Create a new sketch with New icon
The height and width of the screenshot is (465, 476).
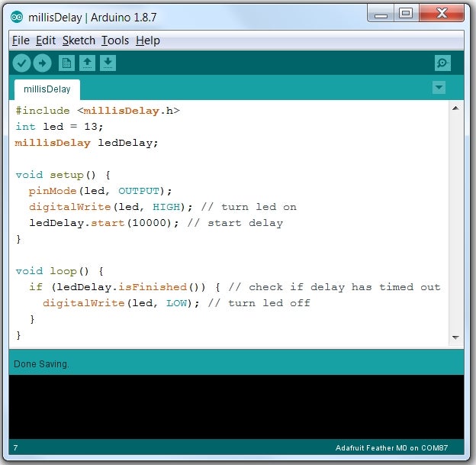(66, 63)
